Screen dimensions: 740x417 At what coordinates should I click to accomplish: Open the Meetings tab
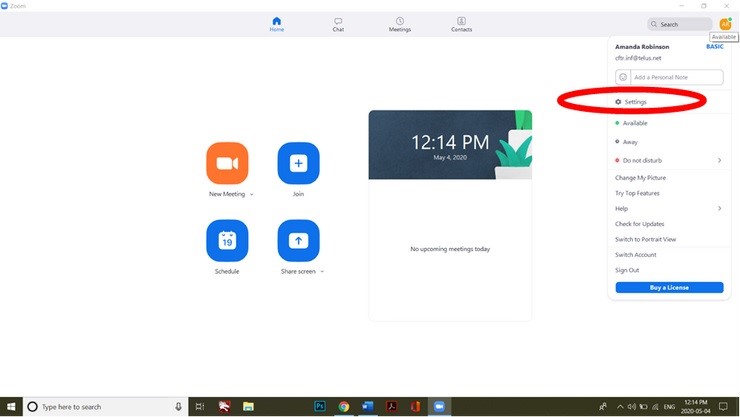[x=400, y=24]
